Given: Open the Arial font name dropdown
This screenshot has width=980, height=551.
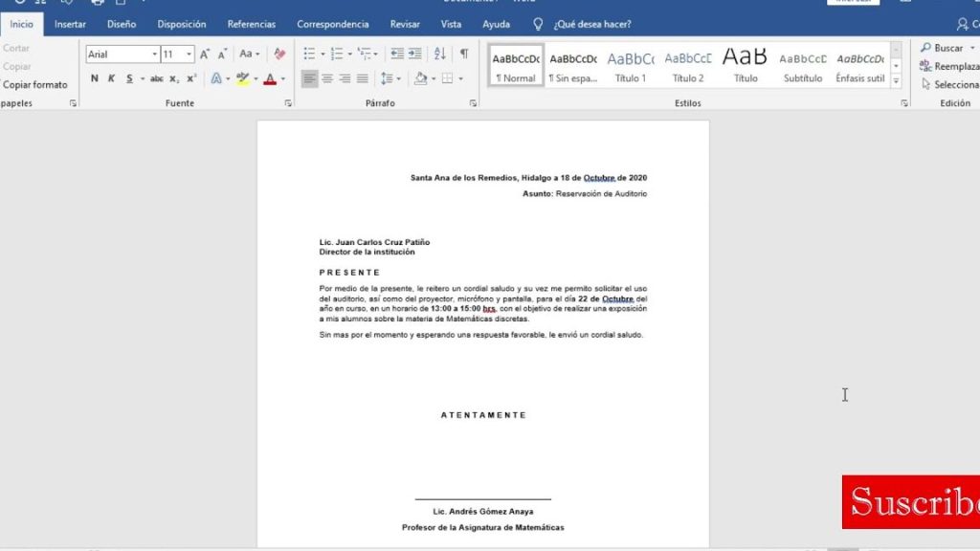Looking at the screenshot, I should [x=154, y=55].
